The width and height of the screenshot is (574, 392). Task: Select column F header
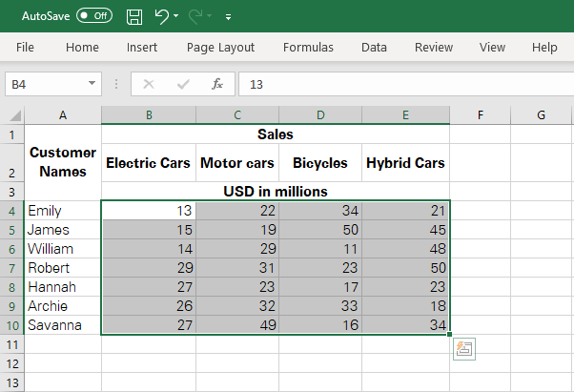point(481,115)
